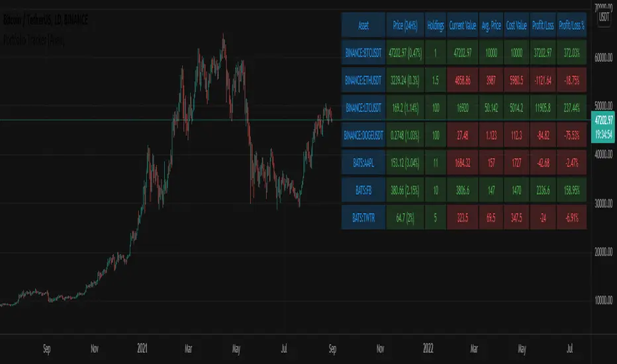Select the BINANCE:DOGEUSDT asset cell
Screen dimensions: 617x364
(363, 134)
